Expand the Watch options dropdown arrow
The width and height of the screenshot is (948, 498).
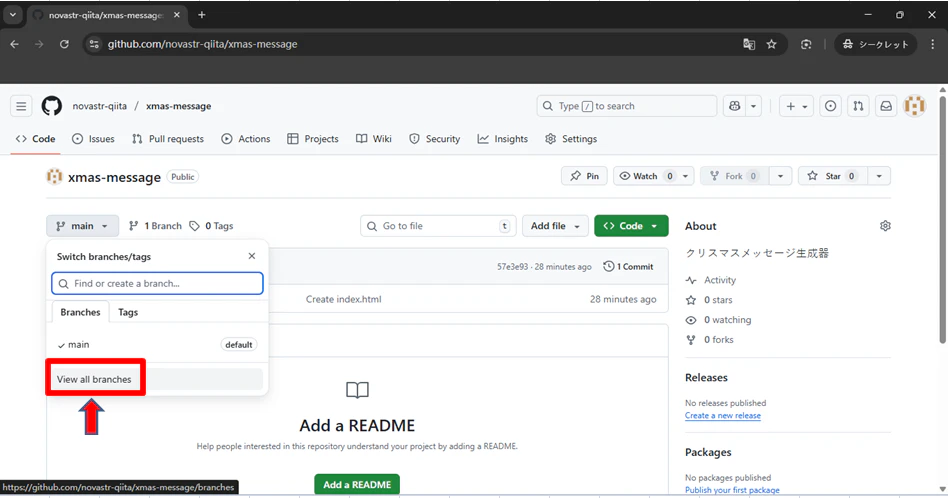[686, 176]
